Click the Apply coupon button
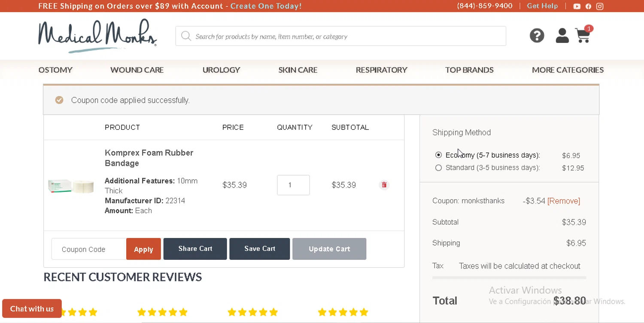The height and width of the screenshot is (323, 644). click(x=143, y=249)
